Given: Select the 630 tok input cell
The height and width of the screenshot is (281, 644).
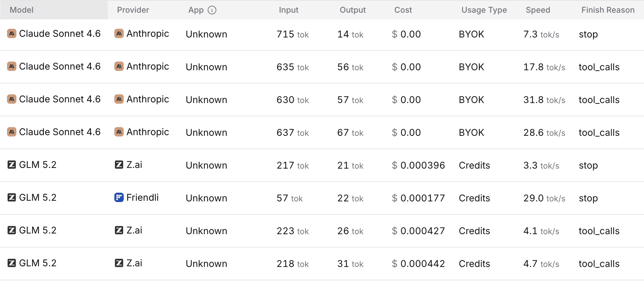Looking at the screenshot, I should point(293,100).
